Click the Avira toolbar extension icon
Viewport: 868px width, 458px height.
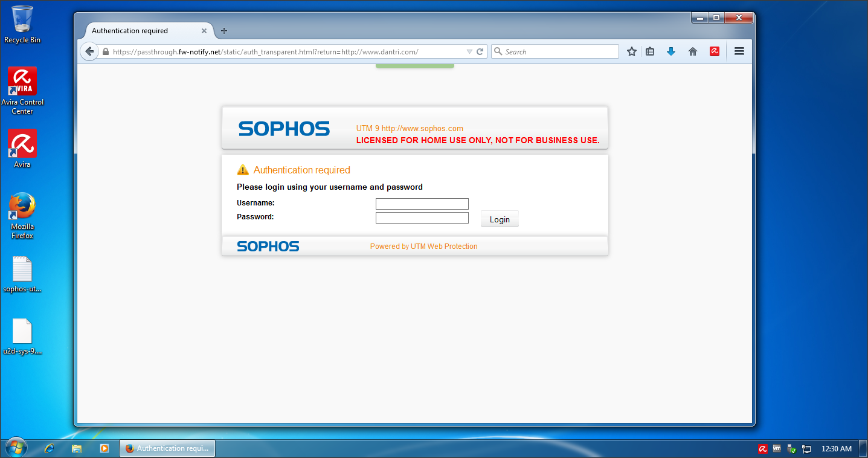[x=715, y=52]
